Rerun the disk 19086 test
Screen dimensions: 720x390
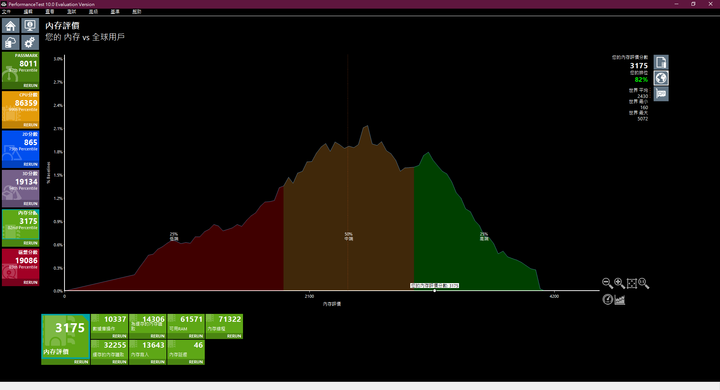pyautogui.click(x=30, y=283)
